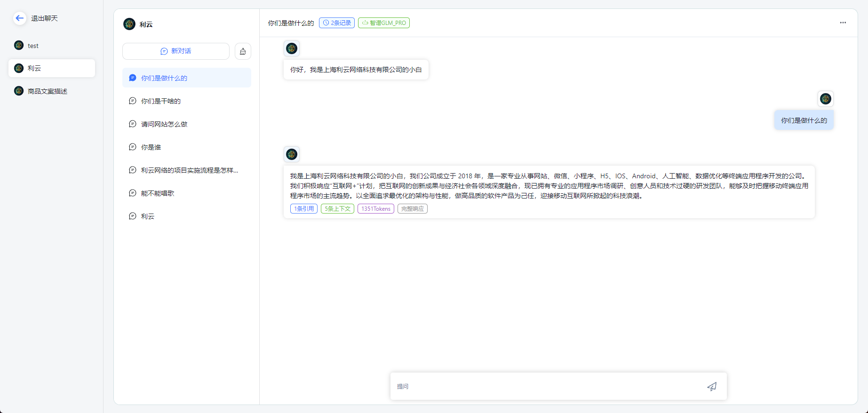868x413 pixels.
Task: Open conversation 利云网络的项目实施流程是怎样...
Action: tap(187, 170)
